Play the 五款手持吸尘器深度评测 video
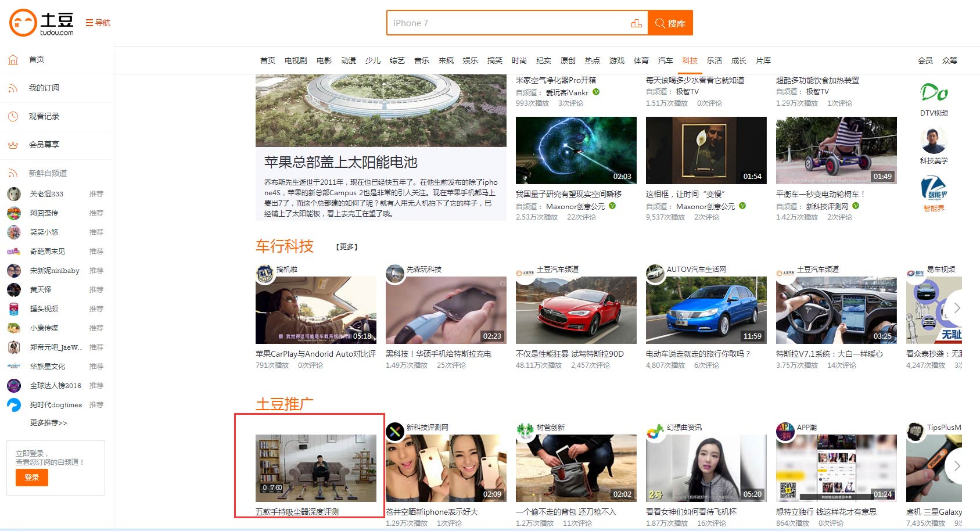 [316, 468]
